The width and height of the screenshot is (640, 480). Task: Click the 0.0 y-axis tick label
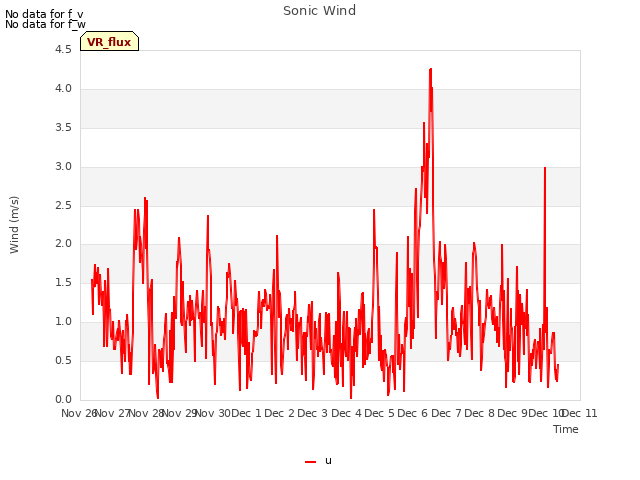click(x=63, y=400)
